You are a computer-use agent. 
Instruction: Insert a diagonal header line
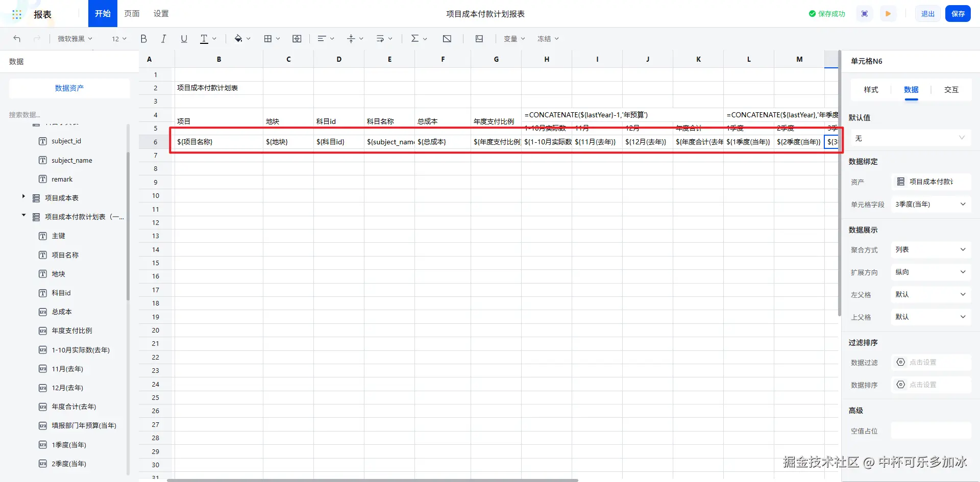pyautogui.click(x=447, y=39)
